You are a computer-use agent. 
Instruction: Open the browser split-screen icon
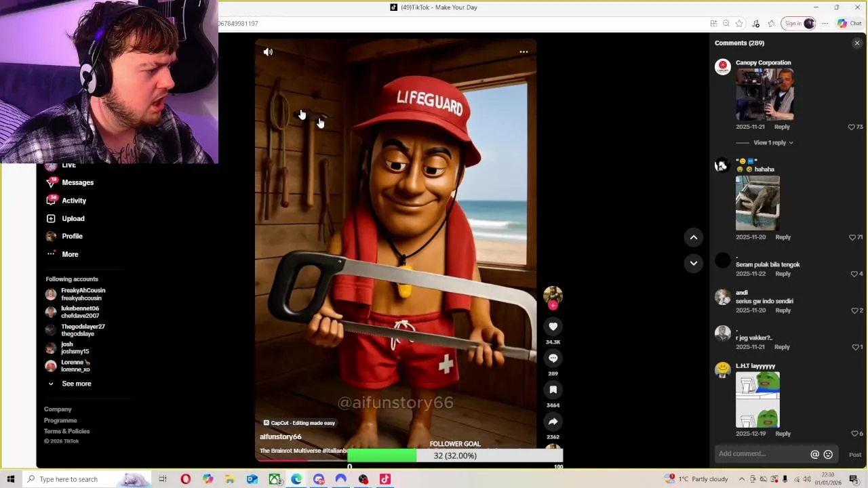(713, 24)
